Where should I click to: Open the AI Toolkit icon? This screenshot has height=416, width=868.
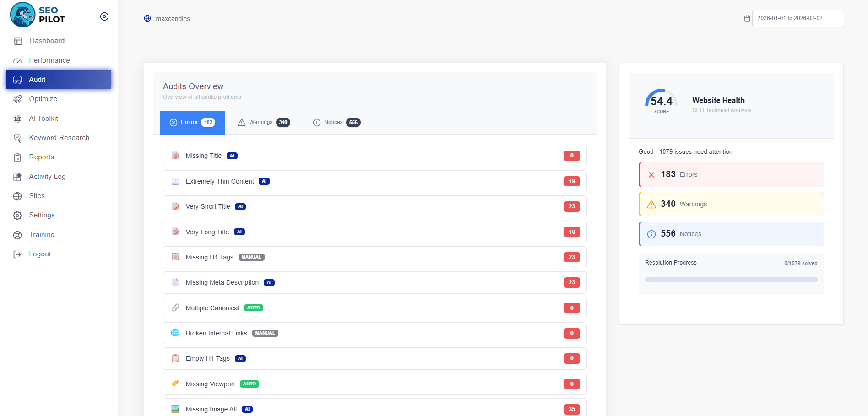(17, 118)
